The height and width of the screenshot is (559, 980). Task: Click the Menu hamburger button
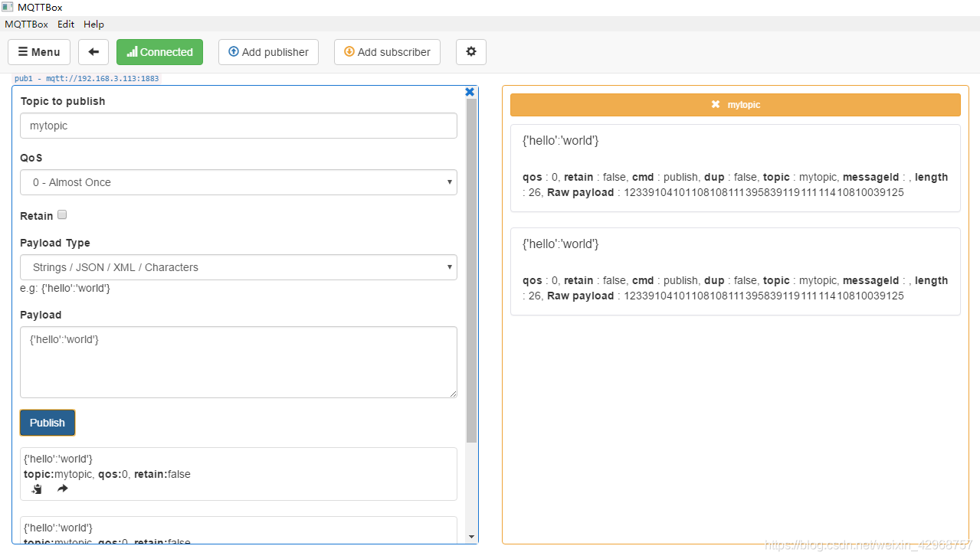pos(39,52)
